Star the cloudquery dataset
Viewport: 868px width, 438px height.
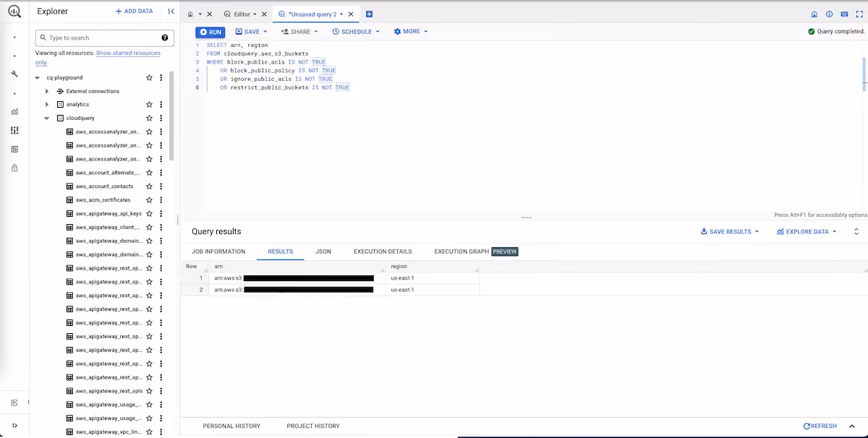tap(149, 118)
